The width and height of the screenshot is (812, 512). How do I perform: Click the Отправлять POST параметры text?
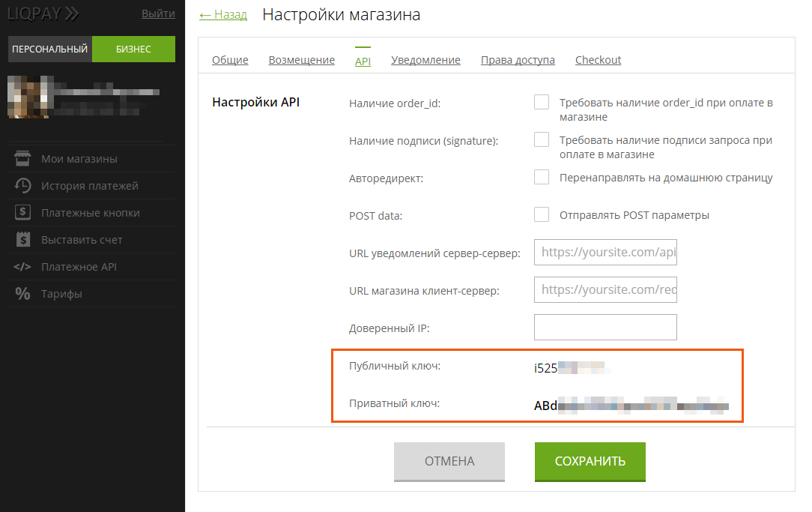pos(634,215)
